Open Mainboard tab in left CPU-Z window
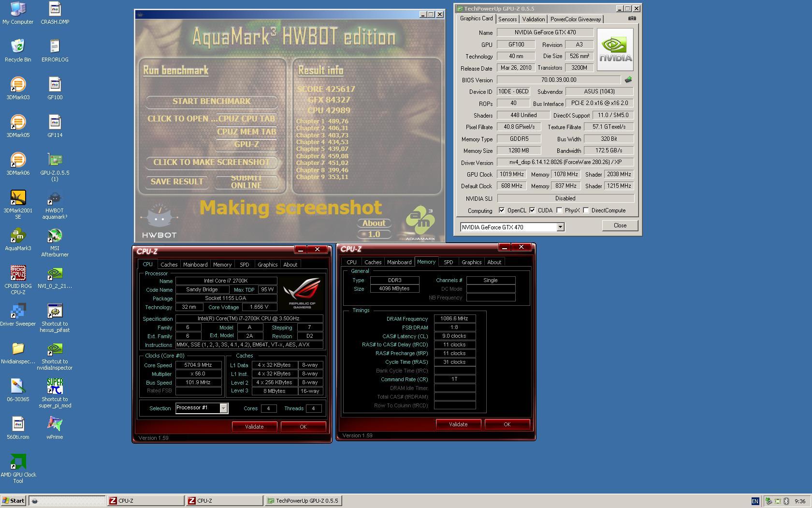 [195, 265]
